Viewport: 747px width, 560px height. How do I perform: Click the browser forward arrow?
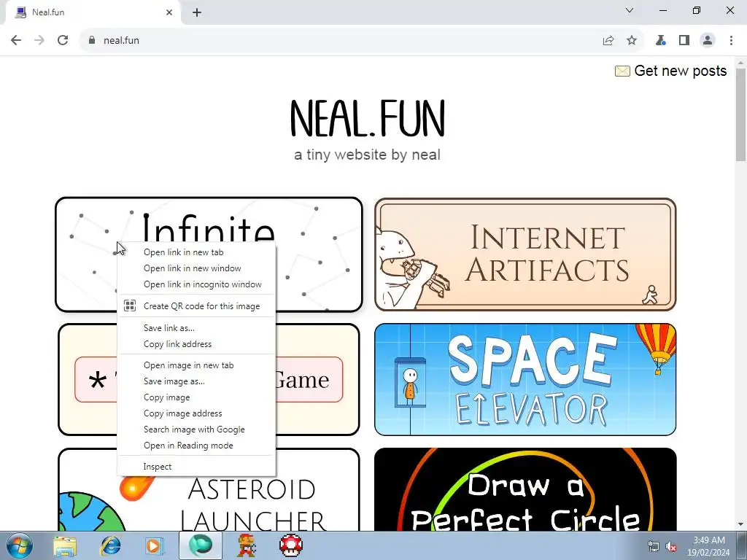tap(39, 41)
